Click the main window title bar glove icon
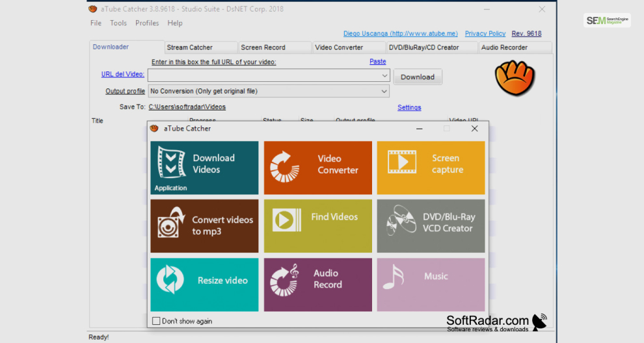The width and height of the screenshot is (644, 343). click(x=93, y=8)
